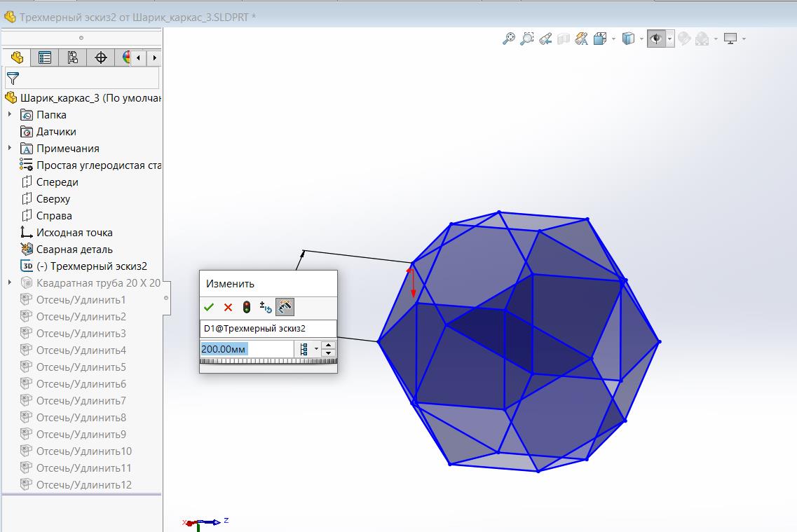Click the flyout handle at the panel edge
This screenshot has height=532, width=797.
coord(166,298)
